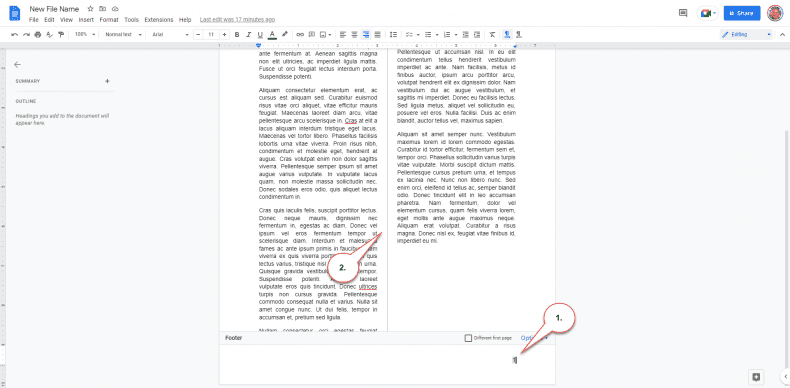The image size is (790, 388).
Task: Open the Editing mode dropdown
Action: [746, 35]
